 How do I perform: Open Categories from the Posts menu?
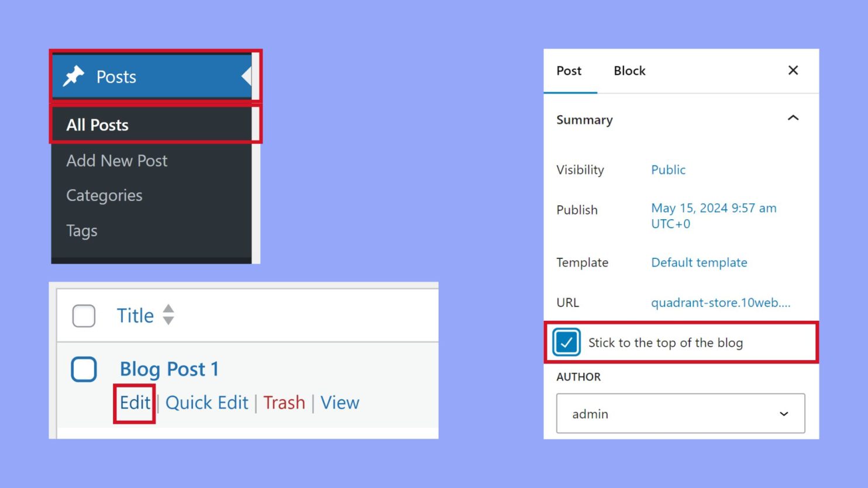click(x=104, y=195)
